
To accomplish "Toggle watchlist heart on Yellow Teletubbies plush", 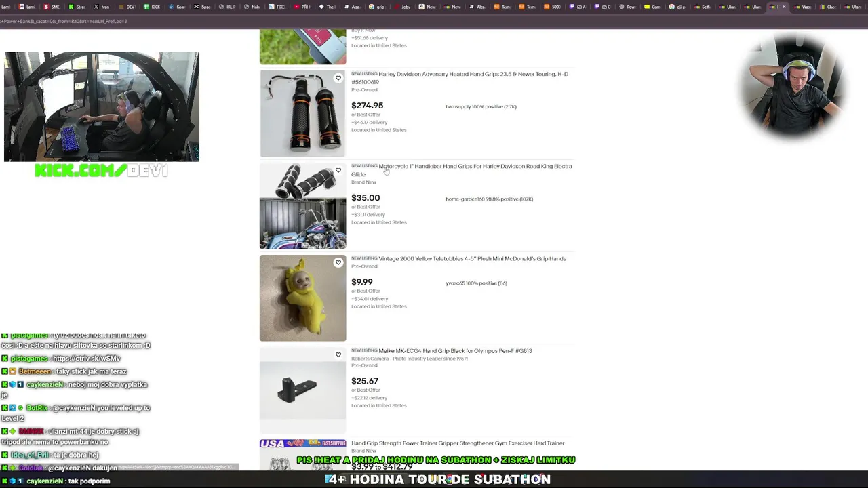I will [338, 262].
